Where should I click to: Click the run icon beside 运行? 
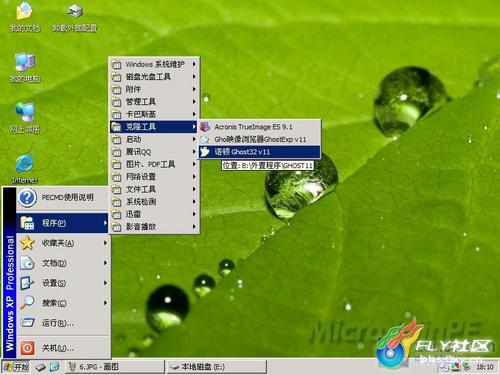[28, 322]
